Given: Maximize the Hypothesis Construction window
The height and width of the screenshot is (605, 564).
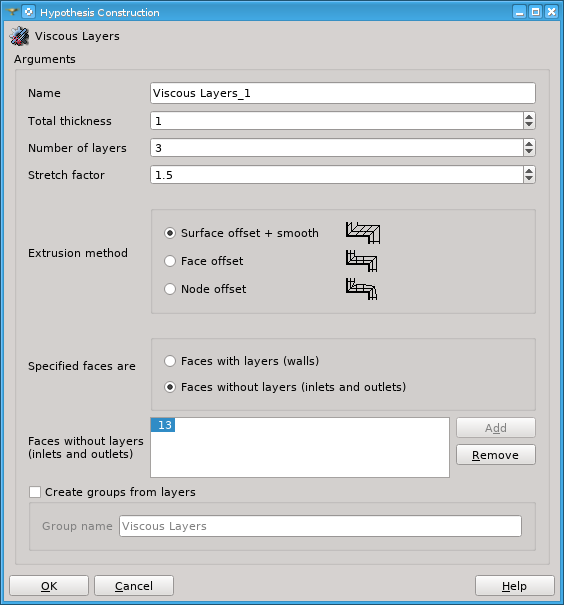Looking at the screenshot, I should (x=535, y=12).
